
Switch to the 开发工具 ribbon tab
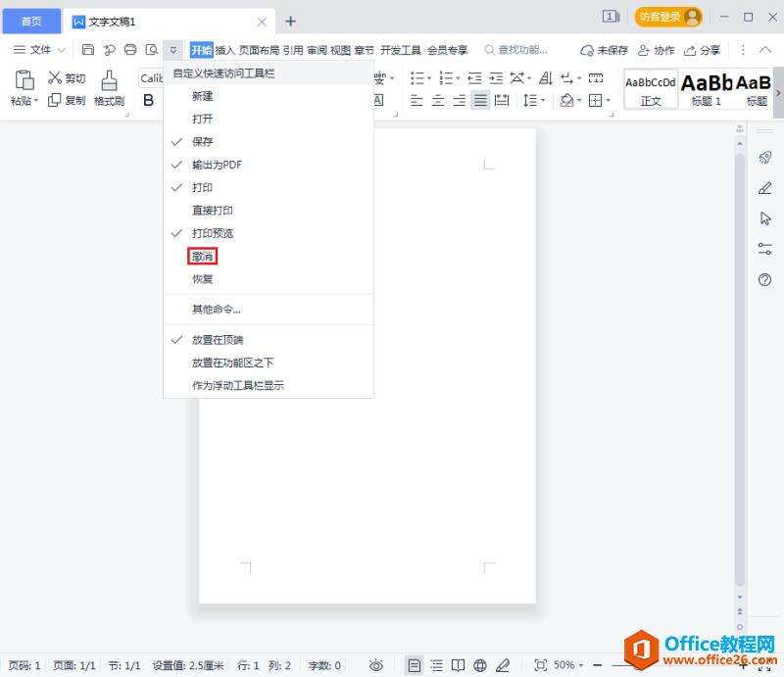tap(401, 50)
